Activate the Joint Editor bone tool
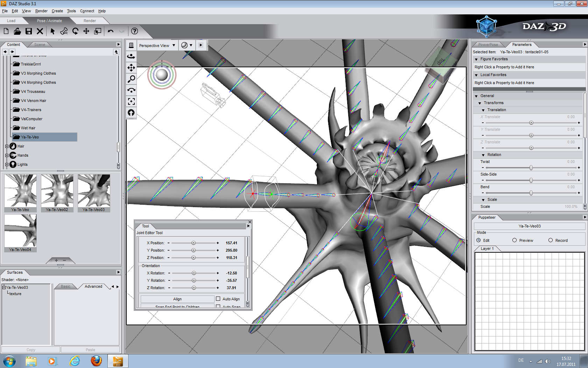Screen dimensions: 588x368 64,31
